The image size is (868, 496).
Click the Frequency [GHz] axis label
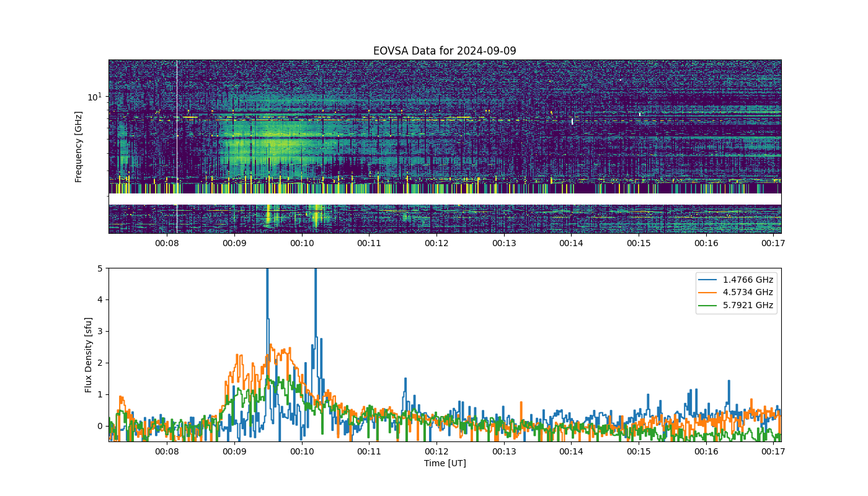pyautogui.click(x=79, y=147)
